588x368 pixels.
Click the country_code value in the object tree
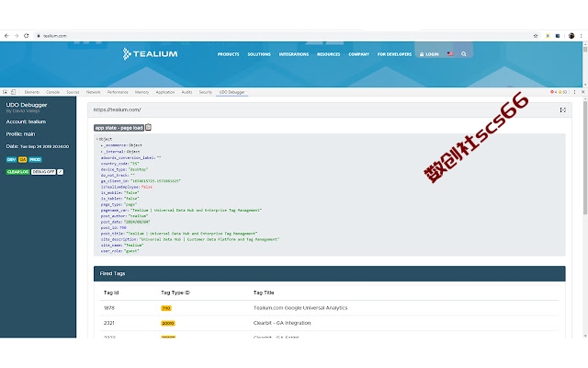pos(135,164)
